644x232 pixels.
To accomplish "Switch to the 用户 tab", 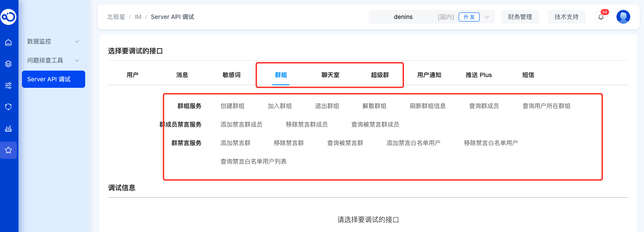I will (132, 75).
